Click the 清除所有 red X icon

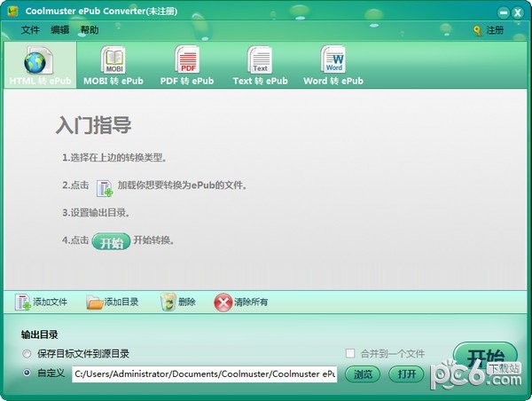223,303
